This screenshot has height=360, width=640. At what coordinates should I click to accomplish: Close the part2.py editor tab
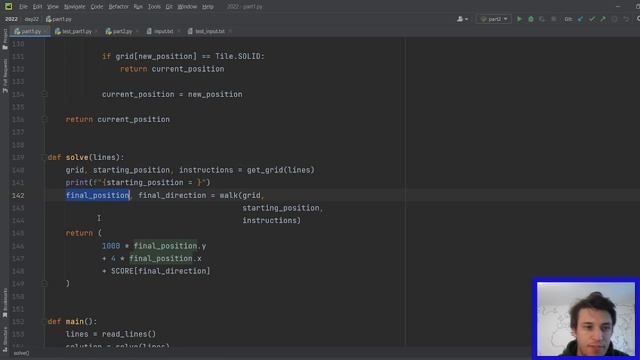pos(137,31)
